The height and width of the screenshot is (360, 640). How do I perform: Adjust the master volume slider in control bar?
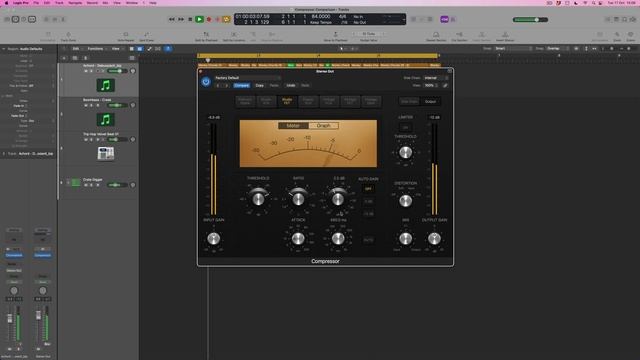[x=530, y=20]
